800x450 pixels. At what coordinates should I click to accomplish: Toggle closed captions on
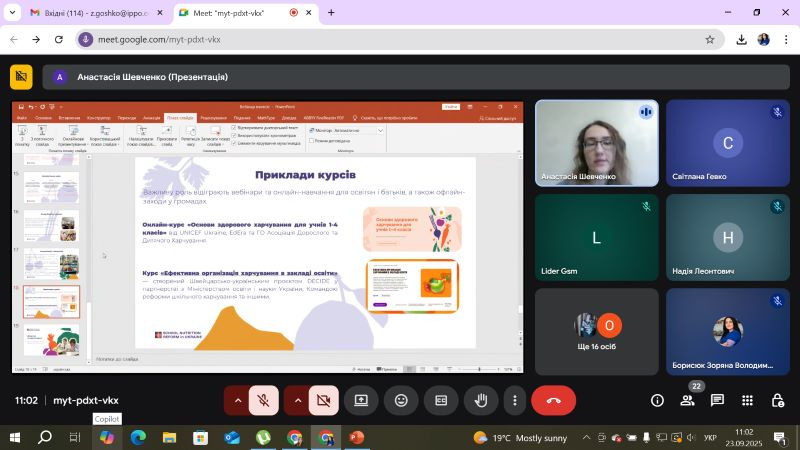441,400
